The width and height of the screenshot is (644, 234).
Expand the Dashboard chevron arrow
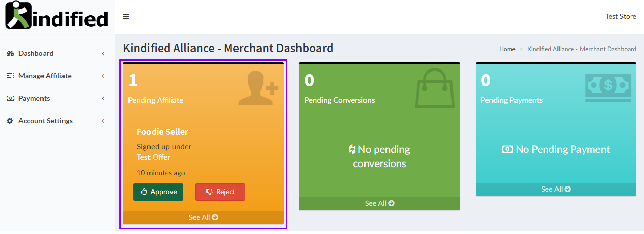tap(103, 53)
